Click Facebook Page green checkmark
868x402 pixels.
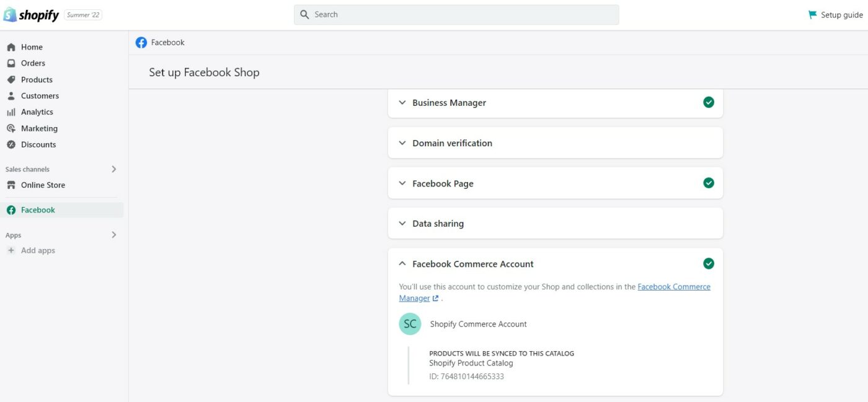pyautogui.click(x=709, y=183)
